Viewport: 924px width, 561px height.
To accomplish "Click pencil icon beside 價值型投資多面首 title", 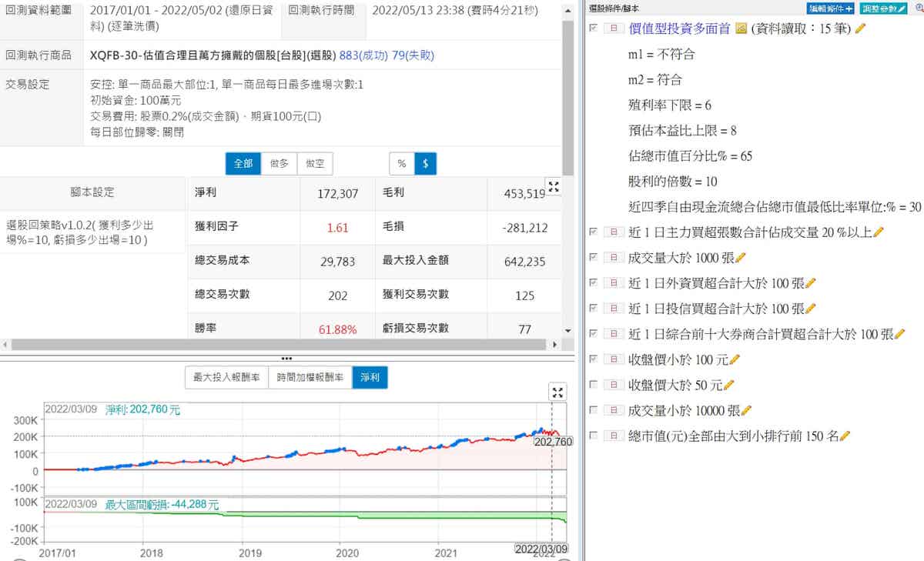I will coord(860,28).
